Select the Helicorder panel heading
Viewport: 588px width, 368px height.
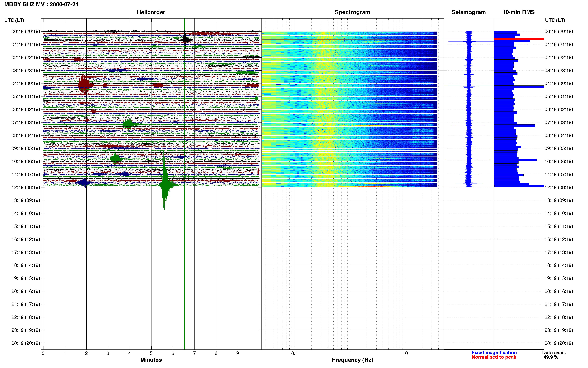click(x=151, y=12)
